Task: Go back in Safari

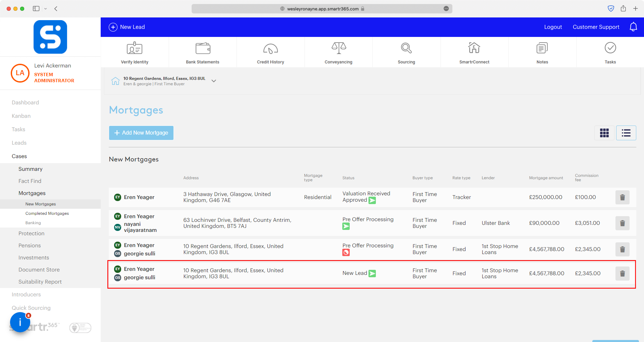Action: (x=56, y=9)
